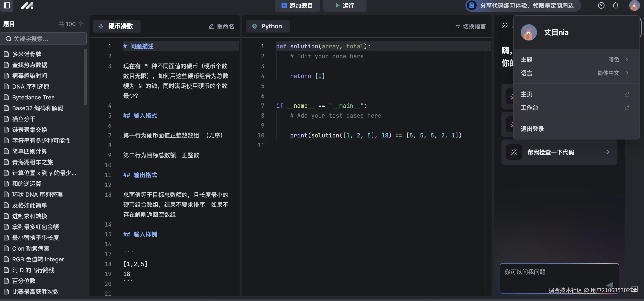Click the 你可以问我问题 chat input field
Screen dimensions: 644x301
537,272
